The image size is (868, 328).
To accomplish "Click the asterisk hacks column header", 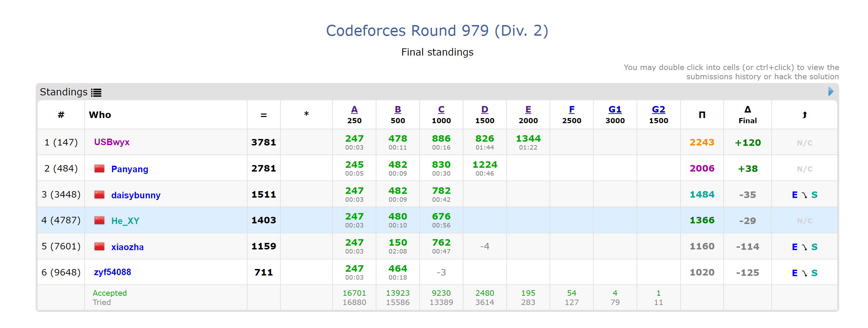I will pos(306,114).
